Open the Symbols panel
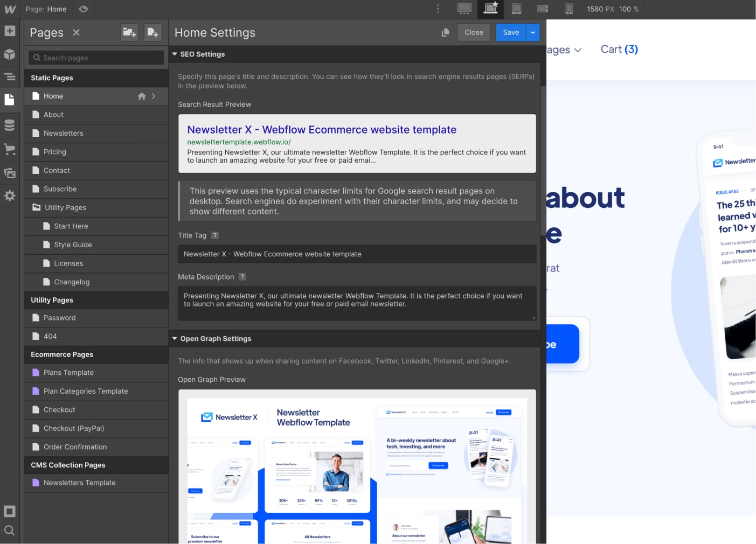This screenshot has width=756, height=544. [x=10, y=54]
